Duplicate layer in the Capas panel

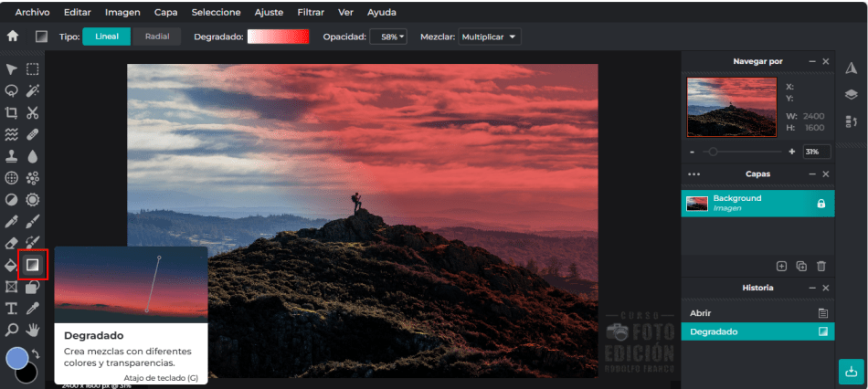point(801,266)
